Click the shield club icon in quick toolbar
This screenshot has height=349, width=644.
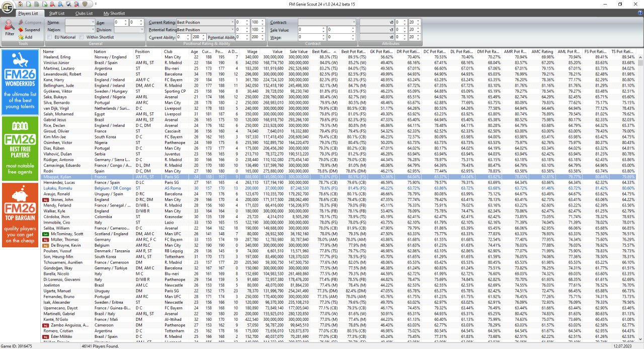click(x=85, y=4)
